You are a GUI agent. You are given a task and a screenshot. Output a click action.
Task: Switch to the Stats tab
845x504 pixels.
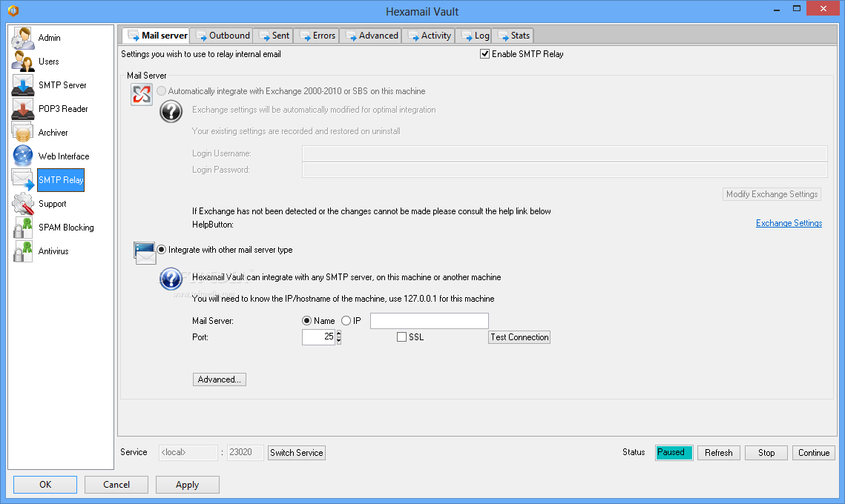point(513,36)
